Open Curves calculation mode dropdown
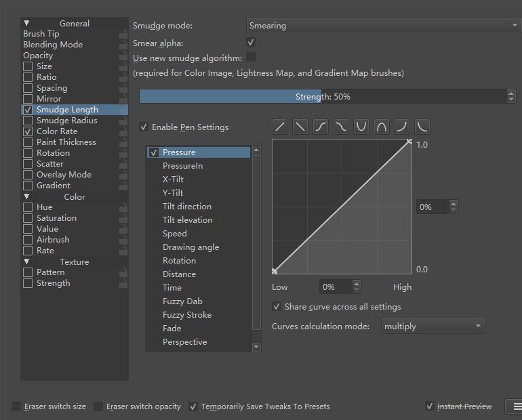This screenshot has width=522, height=420. point(433,327)
